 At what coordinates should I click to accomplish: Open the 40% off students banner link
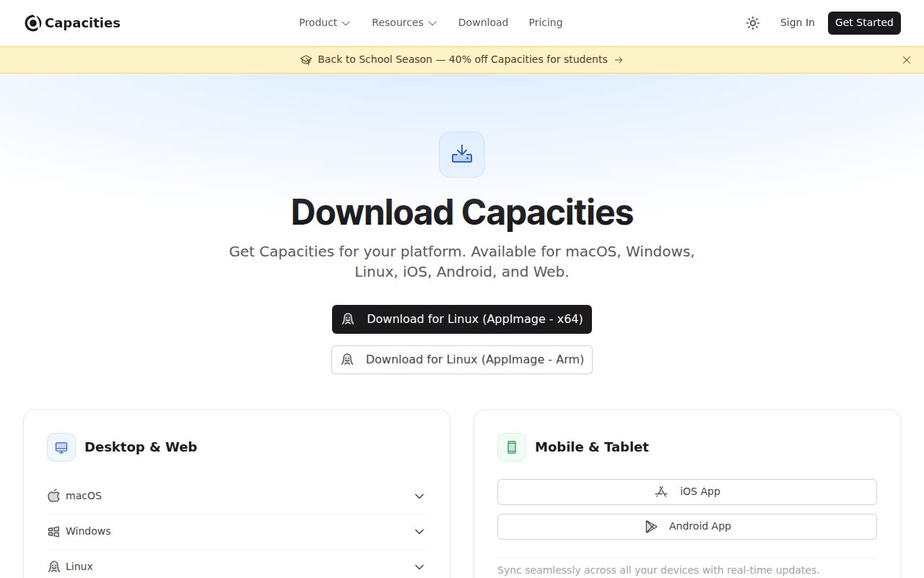462,60
